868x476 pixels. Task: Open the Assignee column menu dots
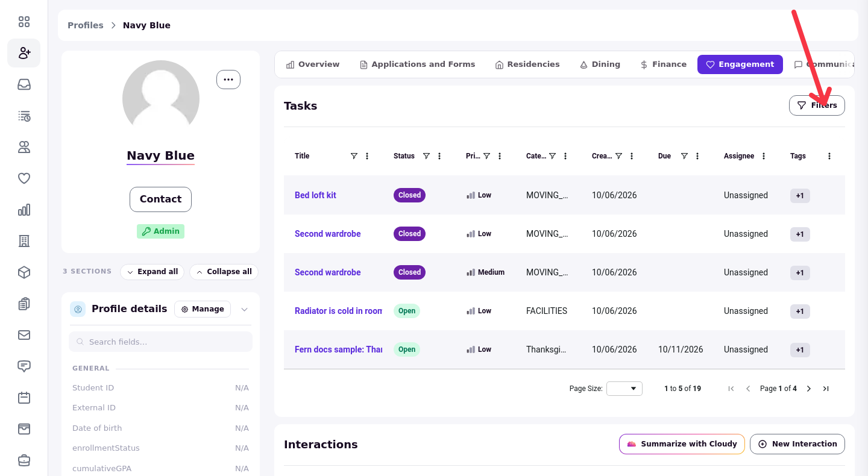[x=764, y=156]
